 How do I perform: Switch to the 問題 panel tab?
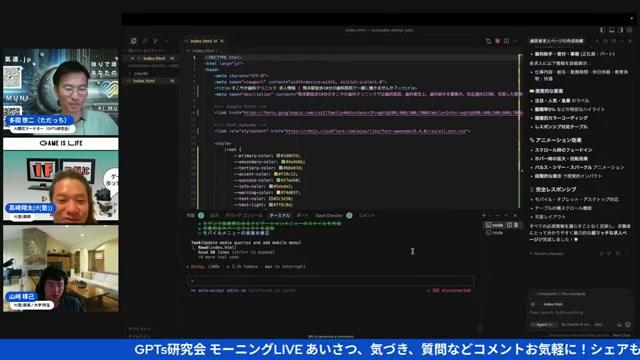(x=191, y=216)
